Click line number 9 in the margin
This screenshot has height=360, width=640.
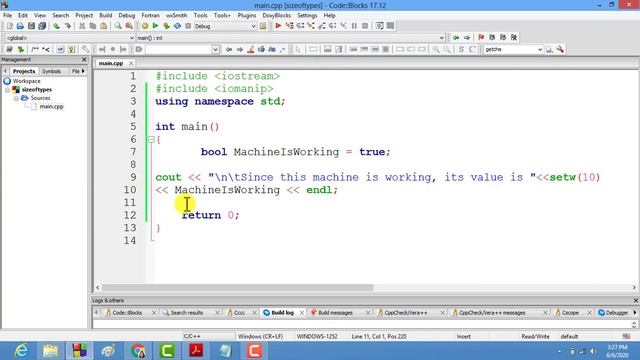[133, 177]
